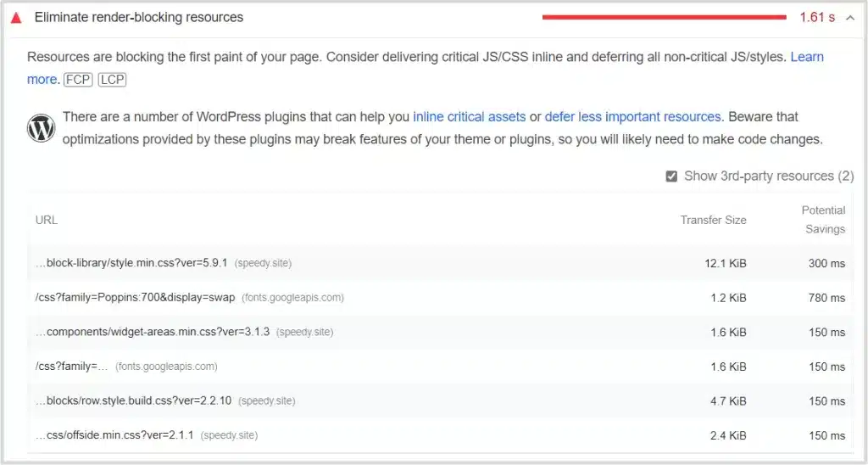Image resolution: width=868 pixels, height=465 pixels.
Task: Open css/offside.min.css resource URL
Action: (x=114, y=435)
